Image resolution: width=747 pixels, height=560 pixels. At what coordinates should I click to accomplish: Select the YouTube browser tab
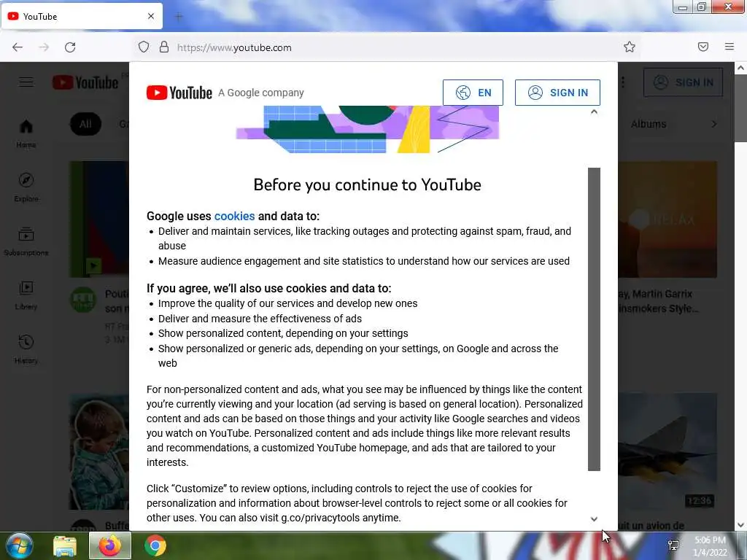pyautogui.click(x=82, y=16)
